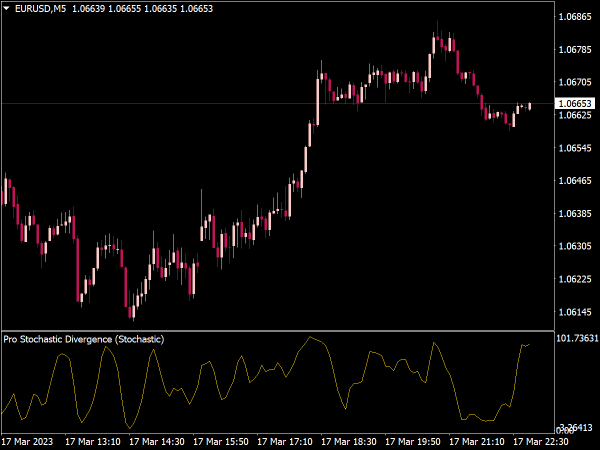
Task: Click the 17 Mar 14:30 time label
Action: (x=157, y=442)
